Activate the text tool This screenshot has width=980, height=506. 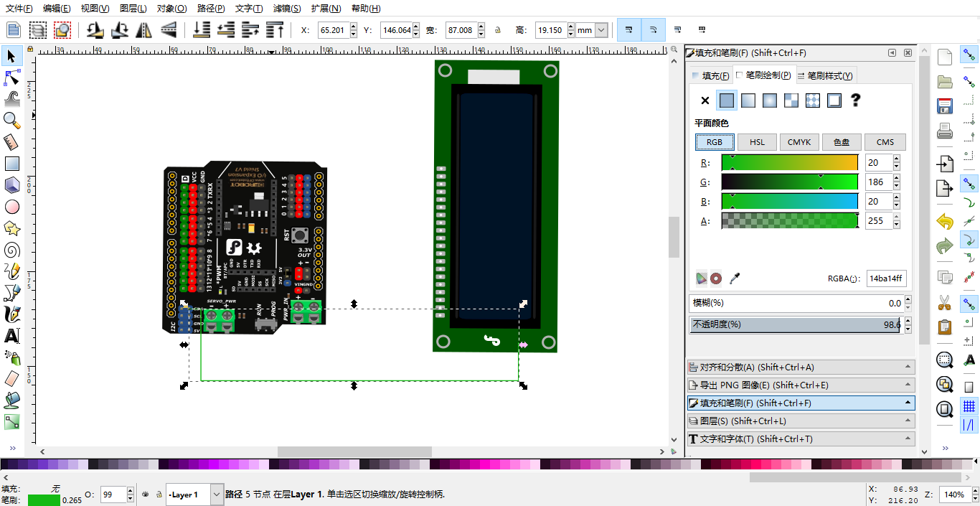(x=12, y=336)
